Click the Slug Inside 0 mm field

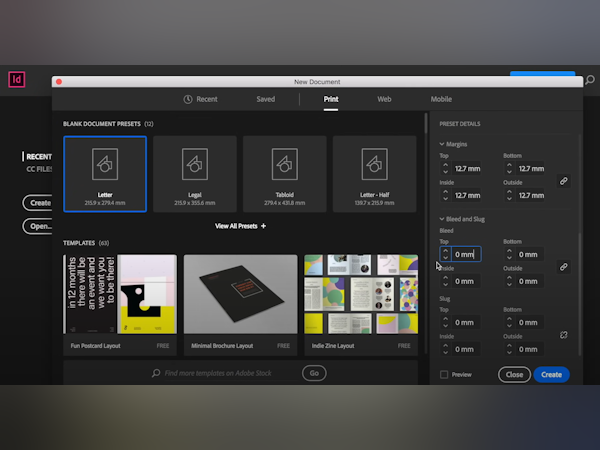[466, 349]
